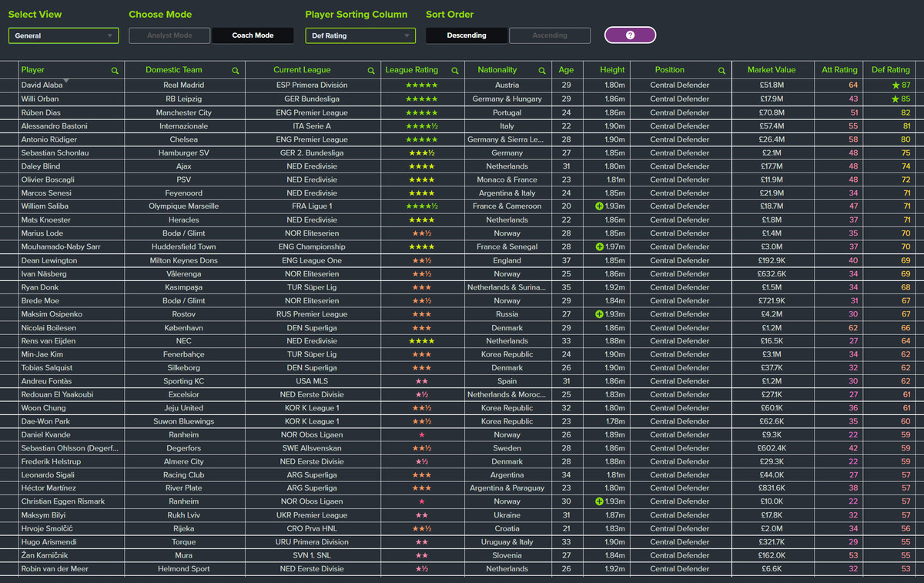Click nationality cell Korea Republic for Woon Chung
Image resolution: width=924 pixels, height=583 pixels.
[x=507, y=408]
